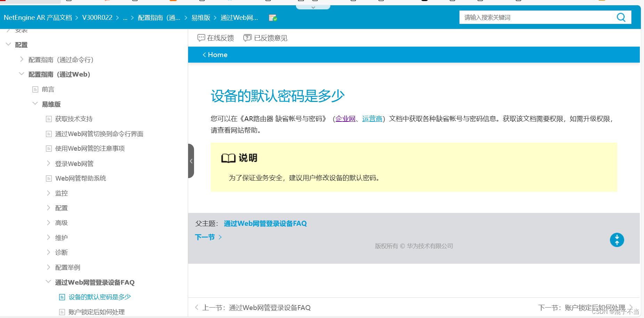
Task: Expand the 配置举例 tree node
Action: (49, 267)
